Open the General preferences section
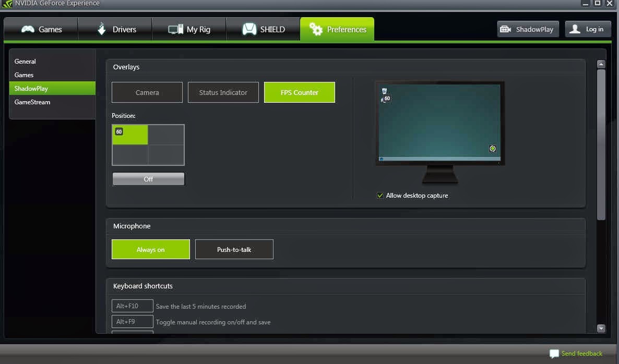Viewport: 619px width, 364px height. pyautogui.click(x=25, y=61)
